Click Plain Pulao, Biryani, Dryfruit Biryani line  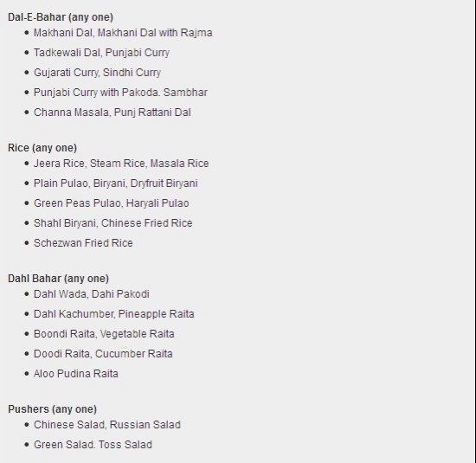click(x=116, y=183)
